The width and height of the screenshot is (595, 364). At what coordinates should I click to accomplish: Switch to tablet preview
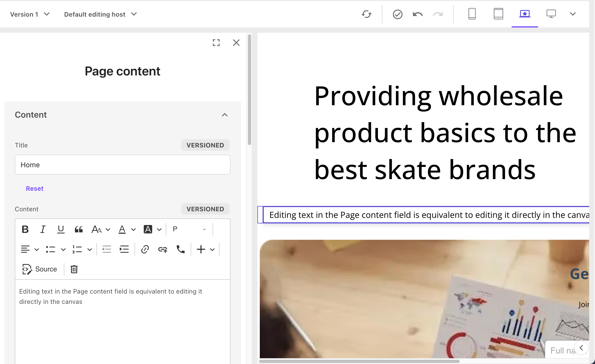498,14
